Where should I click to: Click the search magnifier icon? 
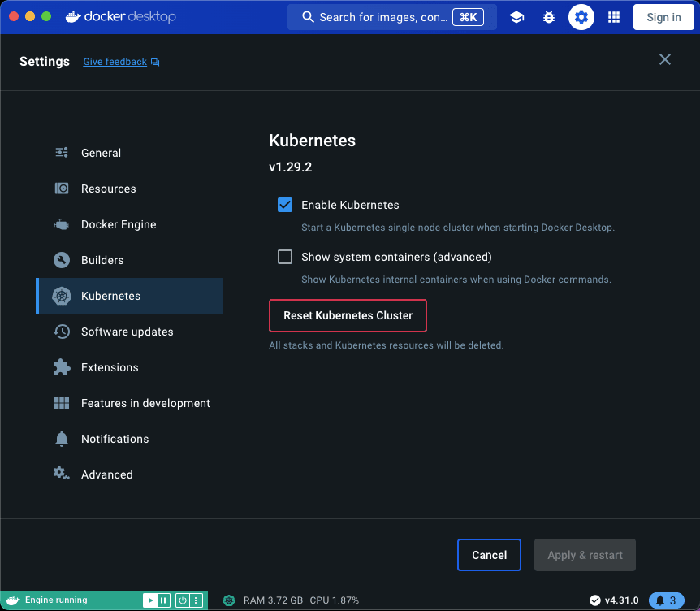coord(308,17)
